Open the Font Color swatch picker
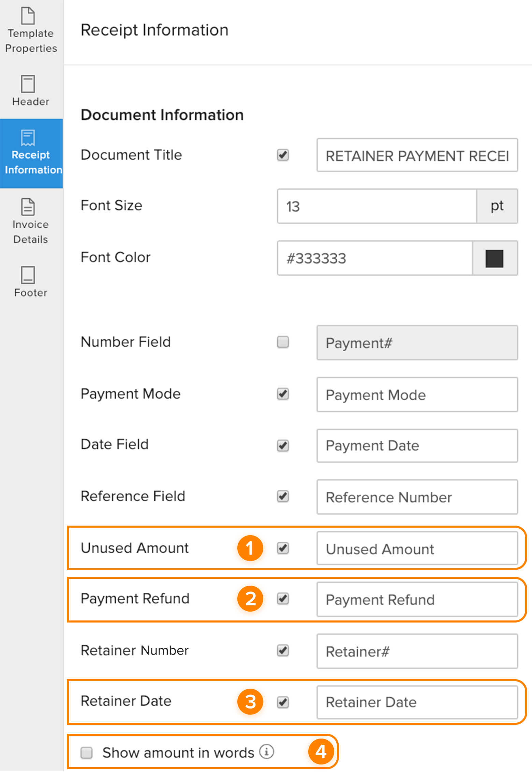This screenshot has height=772, width=532. pos(494,258)
